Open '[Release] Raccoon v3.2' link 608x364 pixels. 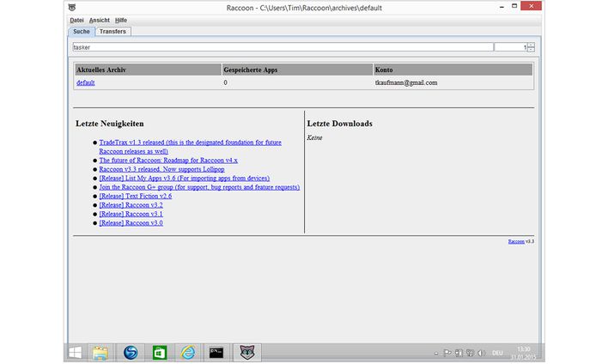131,204
